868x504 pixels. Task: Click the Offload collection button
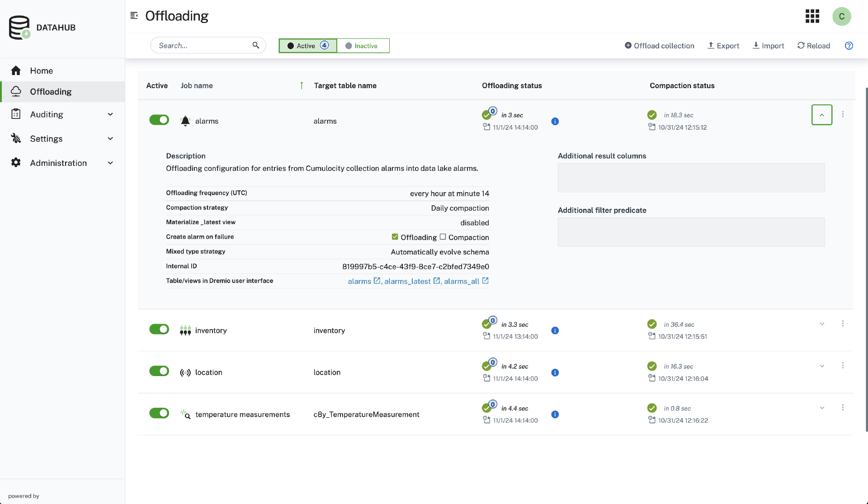coord(659,46)
